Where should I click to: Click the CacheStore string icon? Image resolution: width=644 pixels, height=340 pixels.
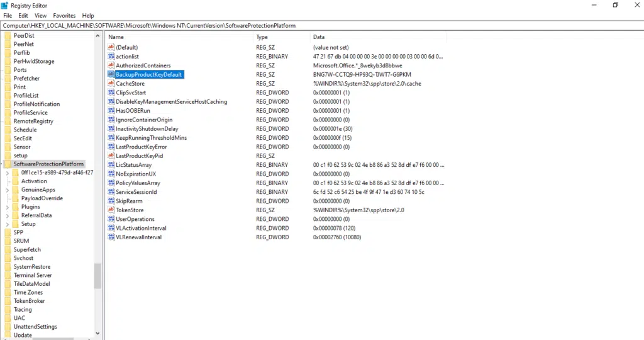(x=111, y=84)
